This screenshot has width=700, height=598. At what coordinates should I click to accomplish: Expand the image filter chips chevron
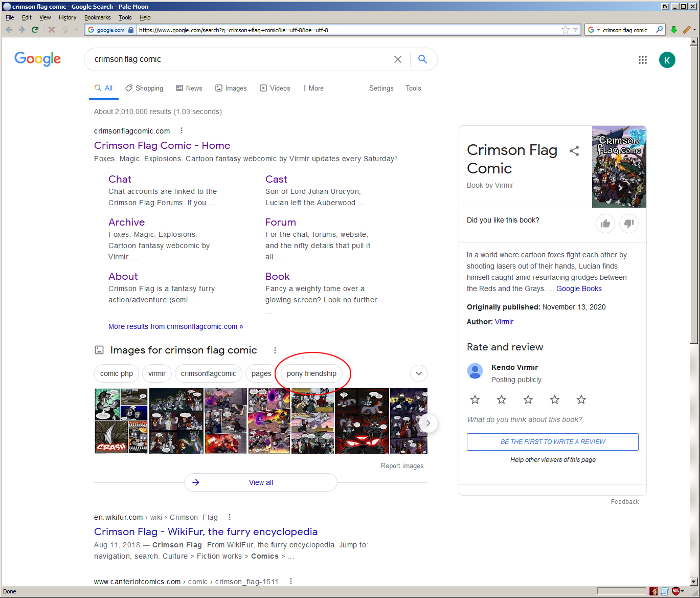click(x=419, y=373)
